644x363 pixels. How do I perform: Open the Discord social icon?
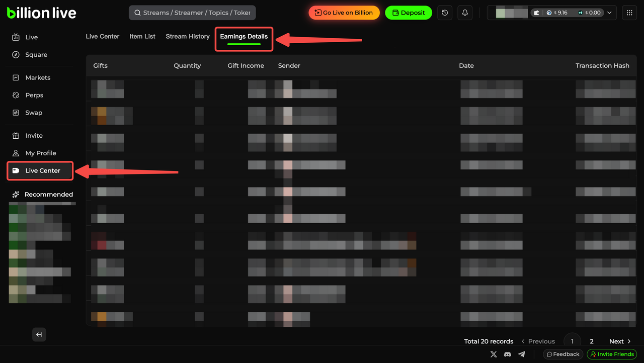pyautogui.click(x=508, y=354)
